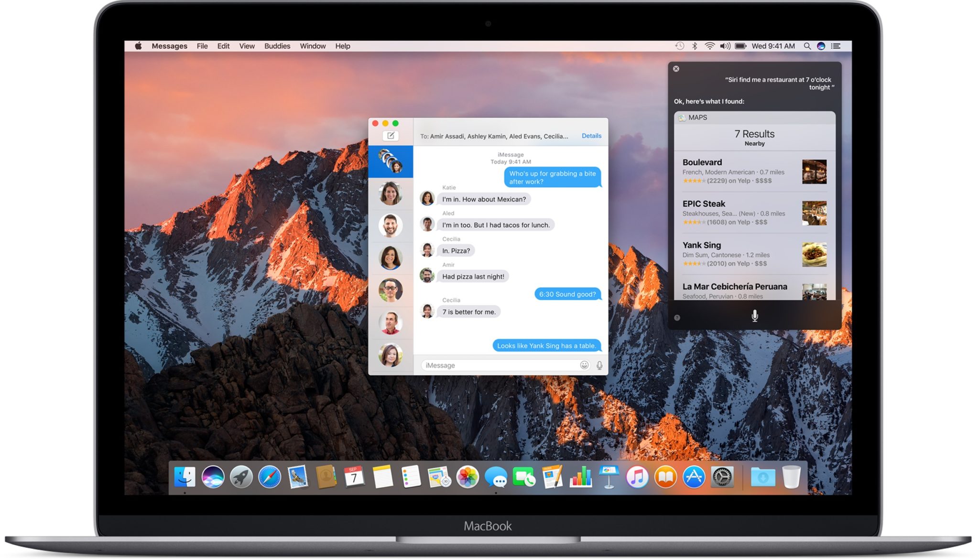
Task: Open the Time Machine status menu
Action: pos(679,46)
